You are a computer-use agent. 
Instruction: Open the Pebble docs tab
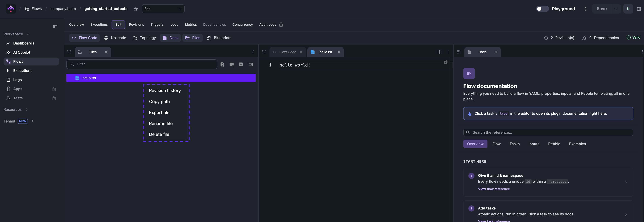coord(554,144)
